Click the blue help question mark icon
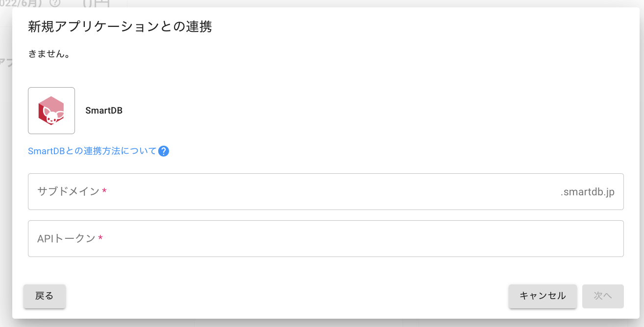The image size is (644, 327). 164,151
